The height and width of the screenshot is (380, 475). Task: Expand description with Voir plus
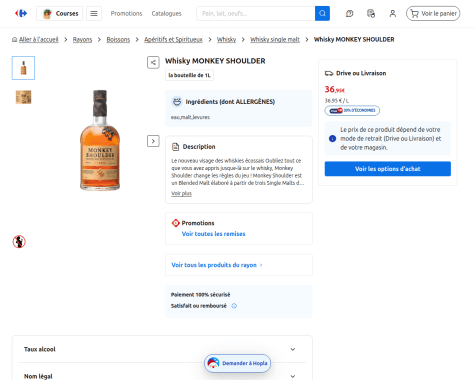click(181, 193)
